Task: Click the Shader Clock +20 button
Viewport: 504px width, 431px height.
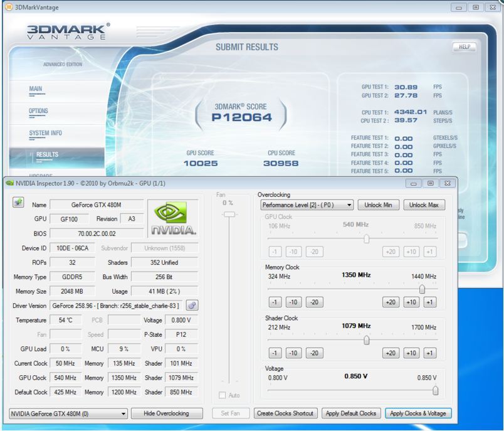Action: click(391, 353)
